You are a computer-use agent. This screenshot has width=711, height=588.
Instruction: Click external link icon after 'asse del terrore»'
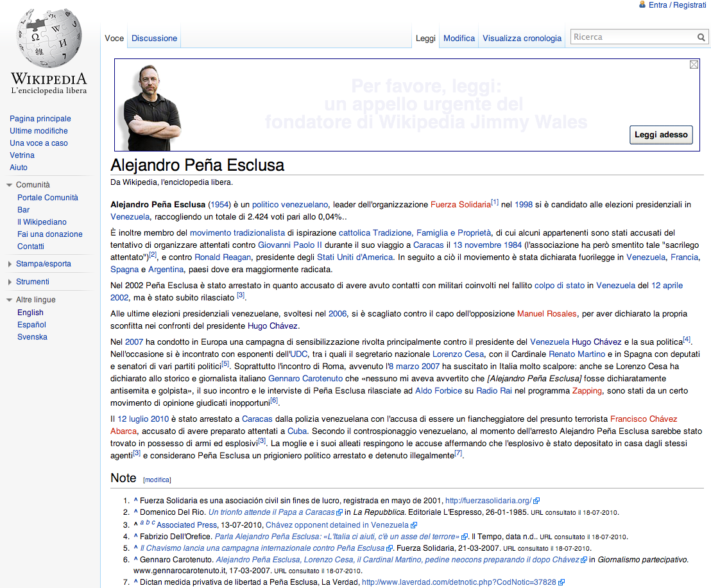click(465, 537)
